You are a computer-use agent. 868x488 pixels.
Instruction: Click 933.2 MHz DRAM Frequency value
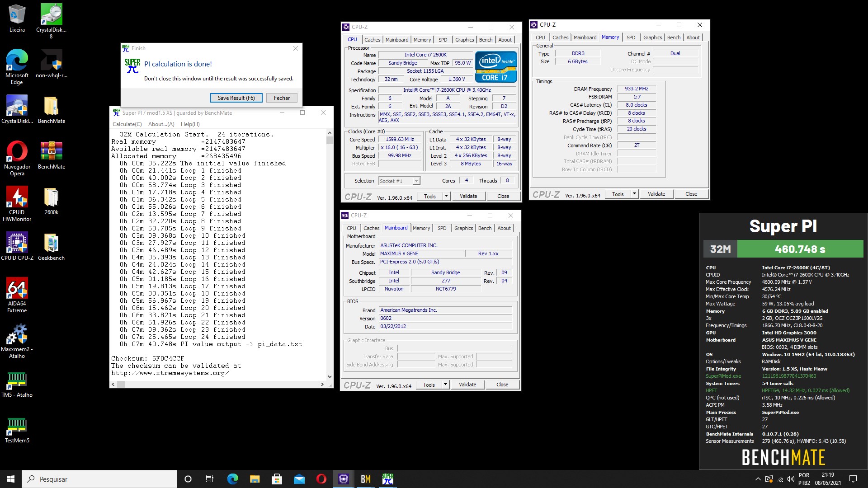tap(637, 89)
